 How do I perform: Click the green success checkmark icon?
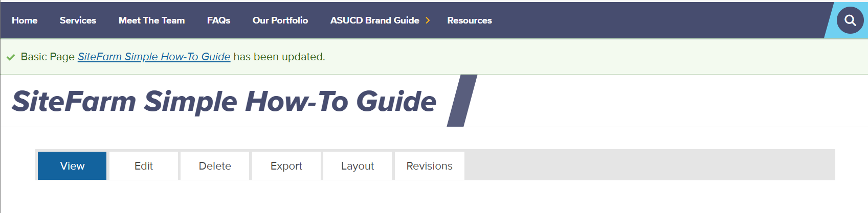(x=11, y=57)
